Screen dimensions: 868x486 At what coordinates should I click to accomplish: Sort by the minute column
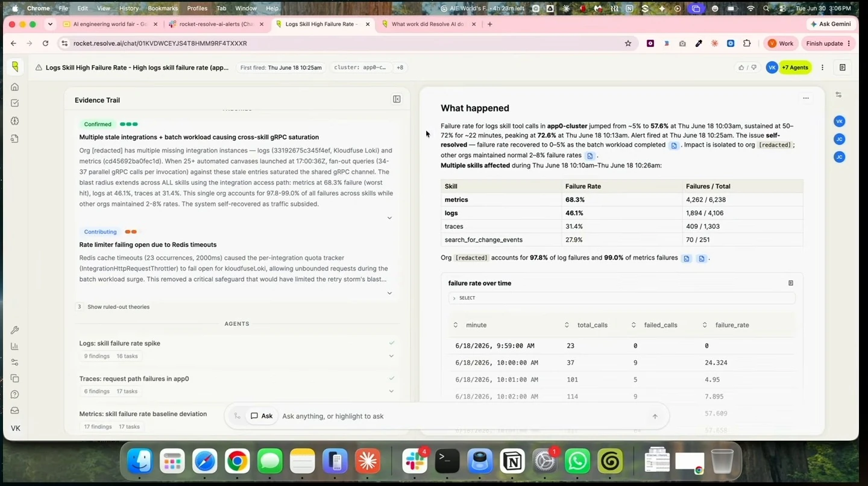coord(456,325)
